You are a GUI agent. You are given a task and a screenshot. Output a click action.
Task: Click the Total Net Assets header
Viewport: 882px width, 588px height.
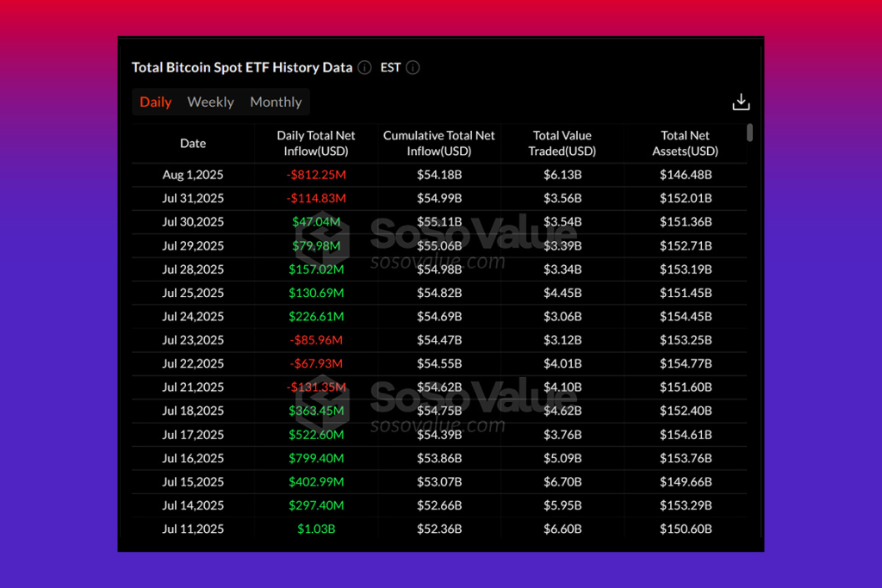click(685, 143)
